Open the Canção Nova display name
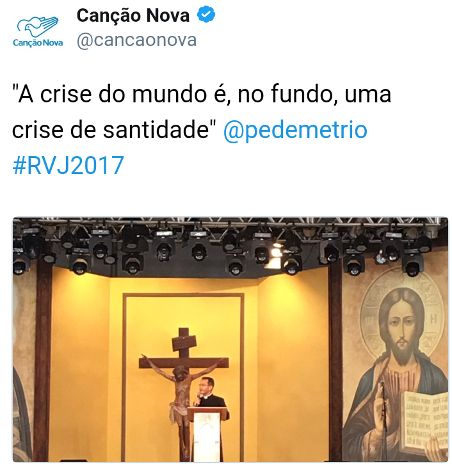 (133, 15)
